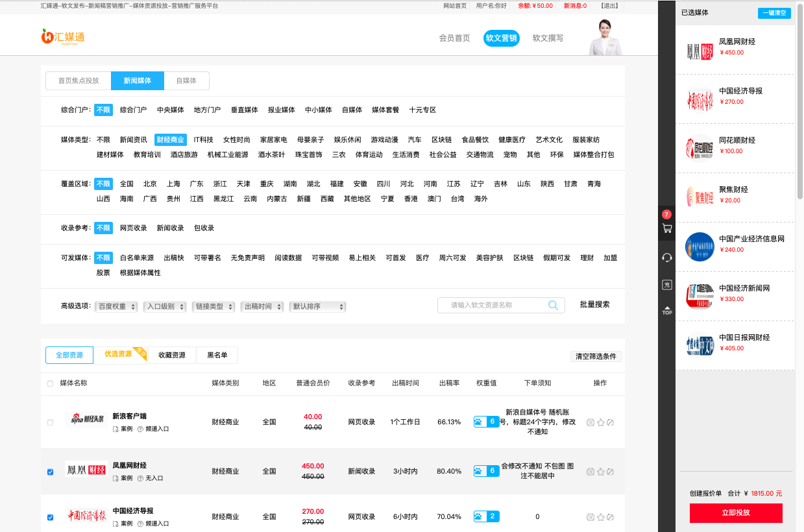Click the 中国产业经济信息网 logo in the selected list
The height and width of the screenshot is (532, 804).
pos(700,247)
